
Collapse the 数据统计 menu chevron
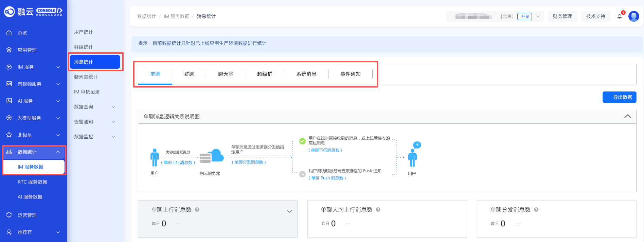pos(58,152)
